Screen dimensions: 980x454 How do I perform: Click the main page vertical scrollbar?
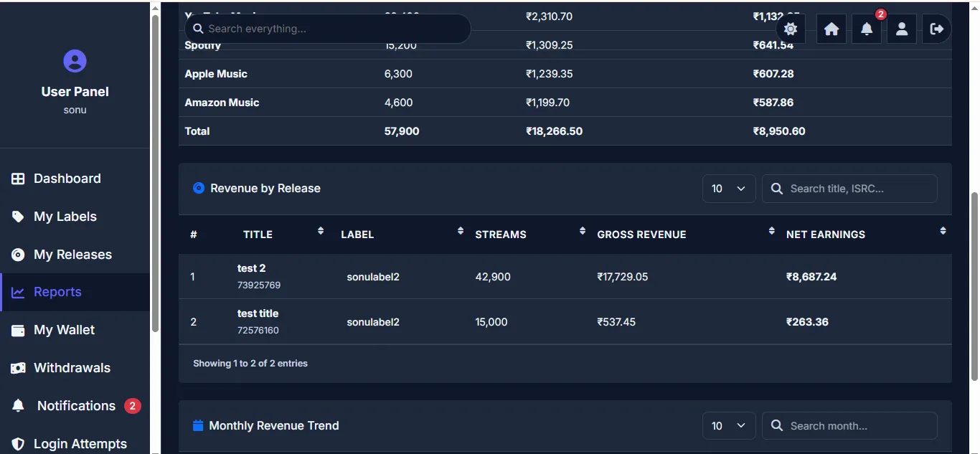(x=974, y=287)
